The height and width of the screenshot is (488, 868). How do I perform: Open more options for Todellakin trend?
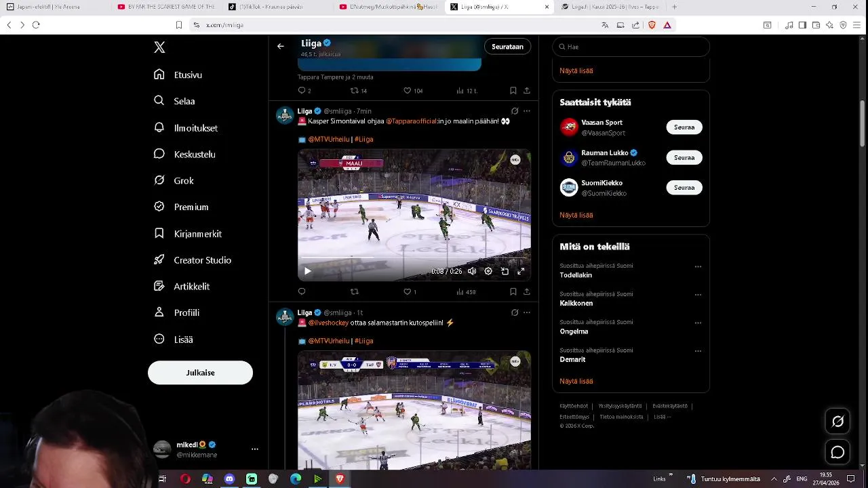pos(698,267)
